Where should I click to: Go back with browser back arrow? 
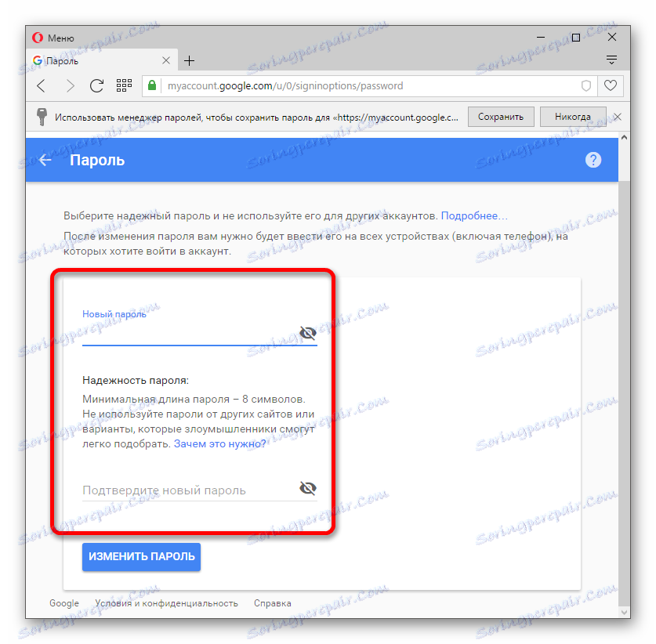point(42,85)
